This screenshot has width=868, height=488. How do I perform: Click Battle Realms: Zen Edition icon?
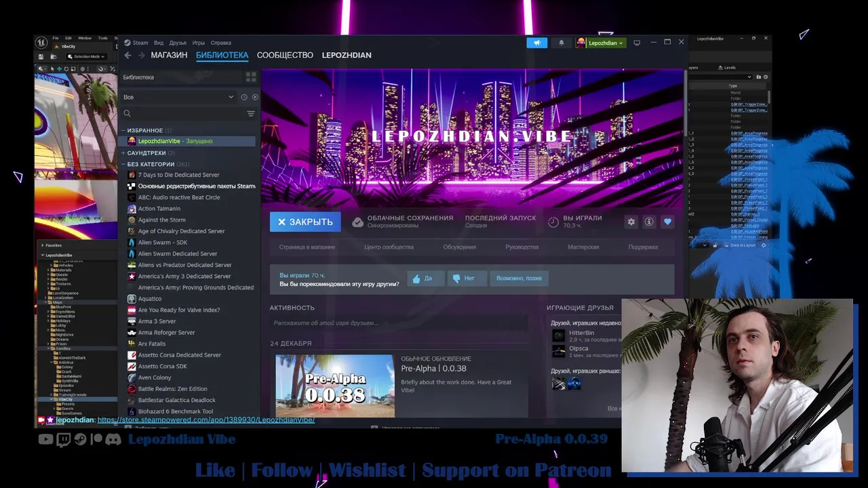click(x=132, y=389)
